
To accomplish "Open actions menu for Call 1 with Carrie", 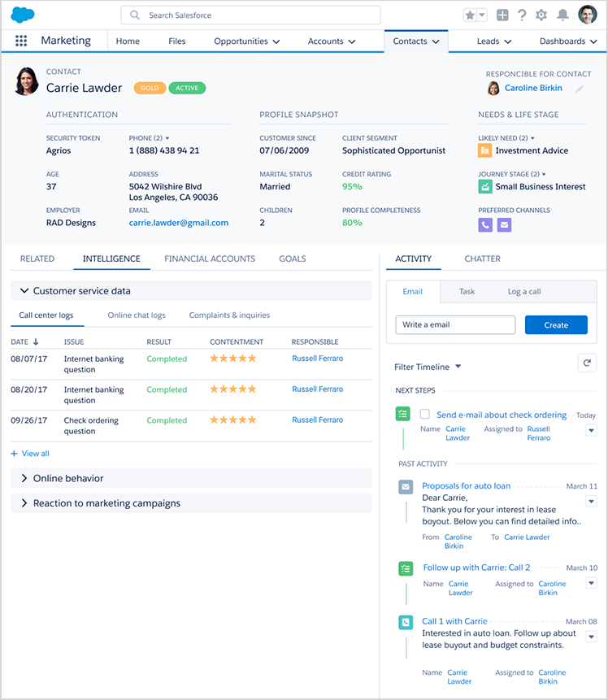I will (x=591, y=637).
